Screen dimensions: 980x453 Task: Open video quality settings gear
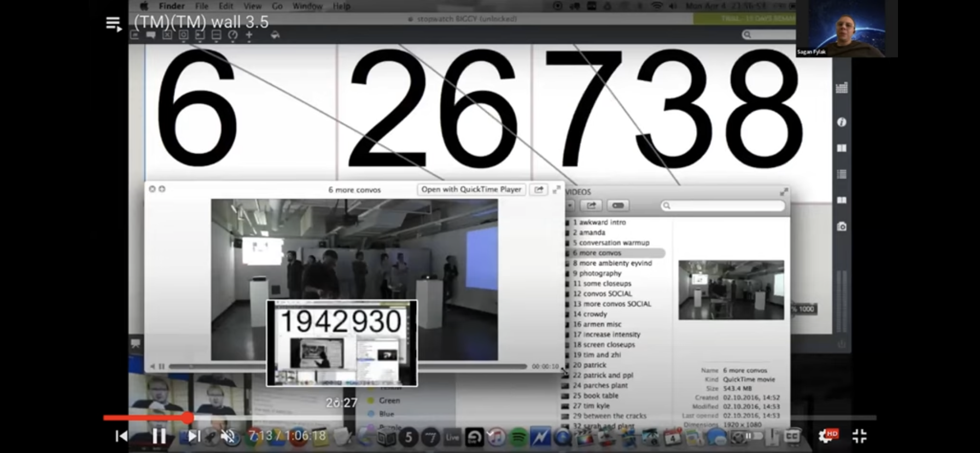827,435
